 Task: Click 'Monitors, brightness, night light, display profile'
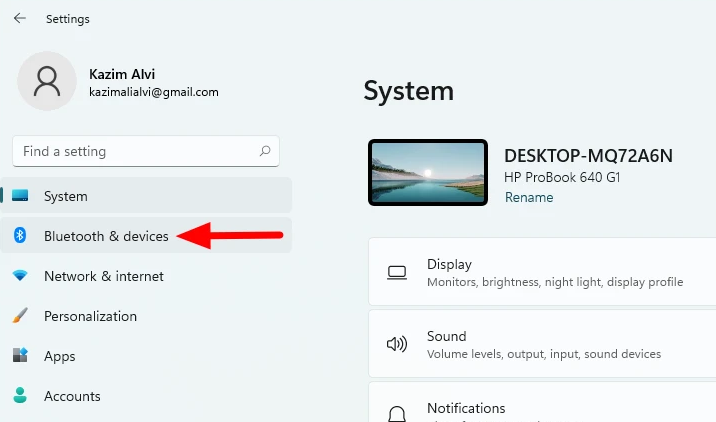coord(555,282)
